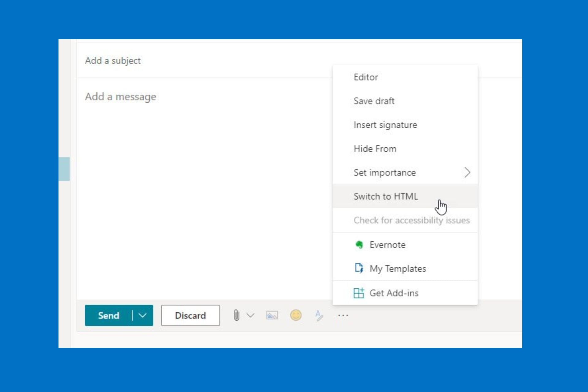The width and height of the screenshot is (588, 392).
Task: Click the emoji smiley icon
Action: pyautogui.click(x=296, y=315)
